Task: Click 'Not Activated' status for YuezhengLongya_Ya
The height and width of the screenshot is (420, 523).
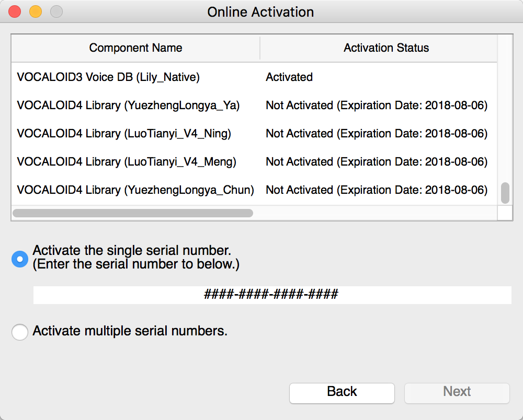Action: click(377, 105)
